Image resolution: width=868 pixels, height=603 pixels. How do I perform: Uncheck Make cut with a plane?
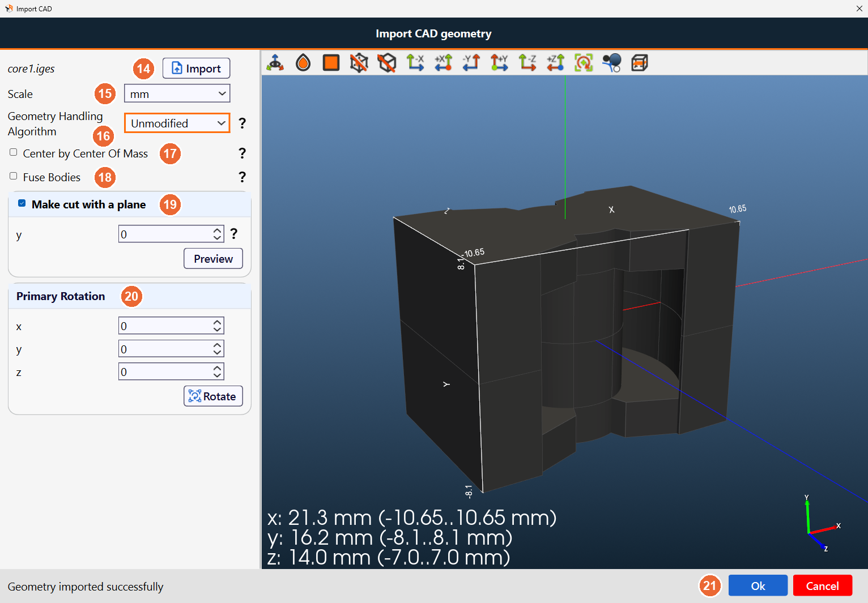point(22,203)
